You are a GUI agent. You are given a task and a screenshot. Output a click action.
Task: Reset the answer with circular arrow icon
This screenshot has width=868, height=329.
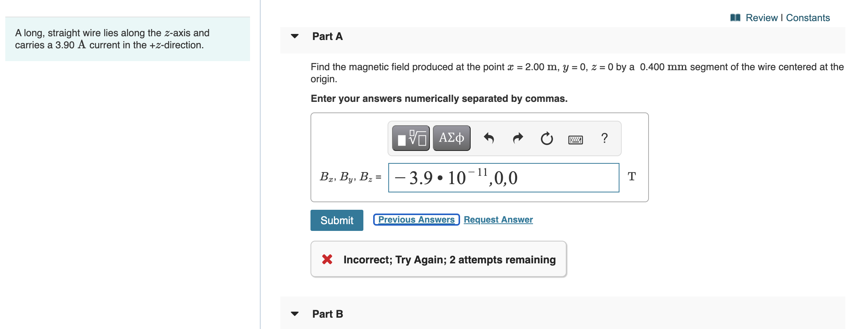tap(547, 138)
